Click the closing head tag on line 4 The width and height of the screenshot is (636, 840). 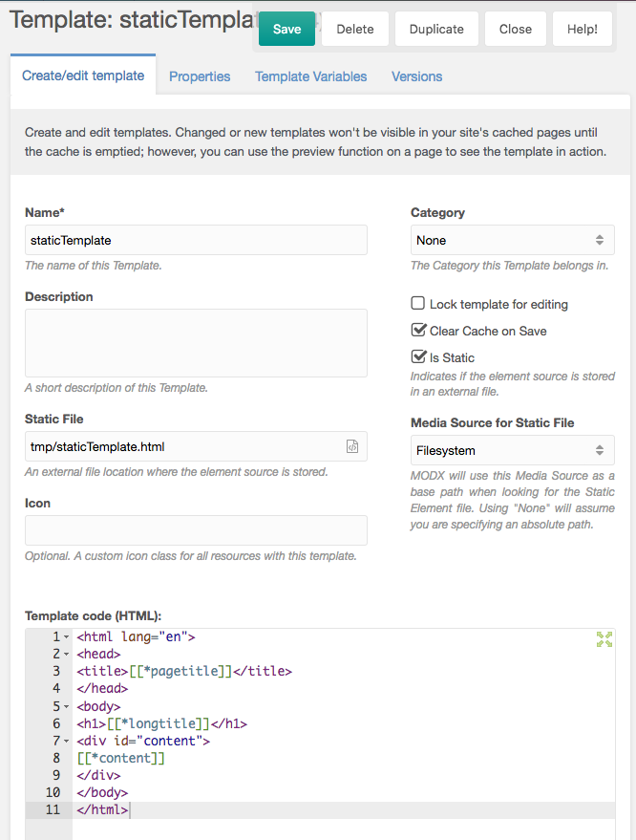click(102, 688)
